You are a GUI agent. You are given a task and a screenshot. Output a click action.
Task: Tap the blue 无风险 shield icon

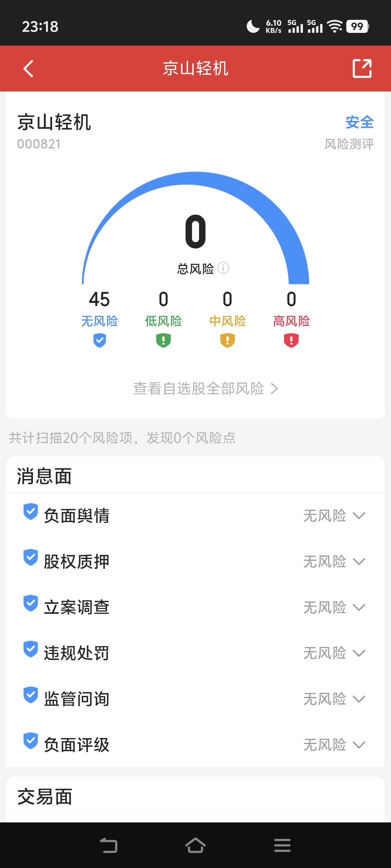point(100,340)
